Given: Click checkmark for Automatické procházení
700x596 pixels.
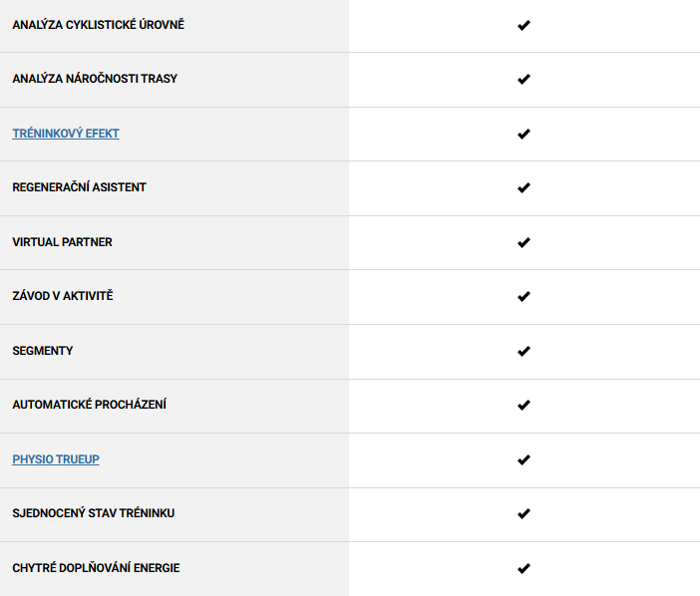Looking at the screenshot, I should [524, 405].
